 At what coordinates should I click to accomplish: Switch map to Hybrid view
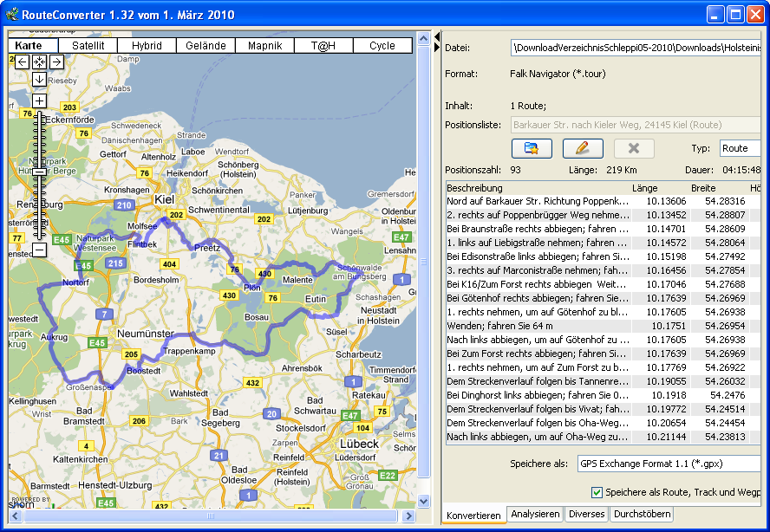click(147, 46)
